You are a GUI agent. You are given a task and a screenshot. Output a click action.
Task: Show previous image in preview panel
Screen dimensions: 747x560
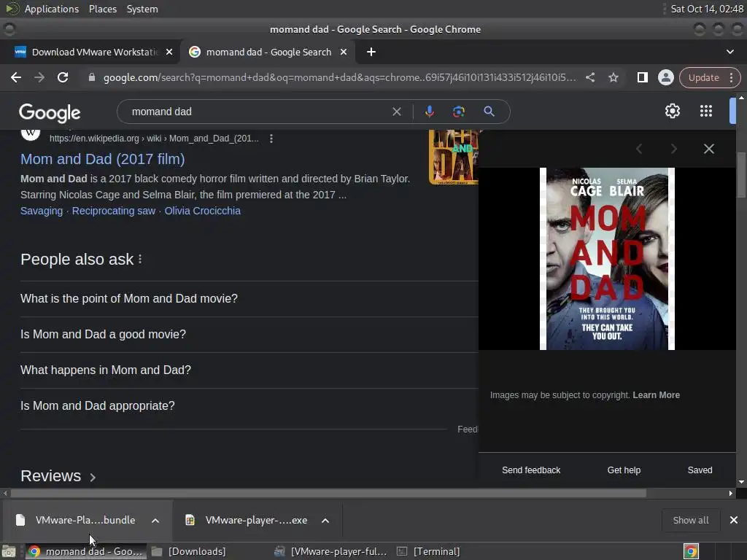coord(639,149)
